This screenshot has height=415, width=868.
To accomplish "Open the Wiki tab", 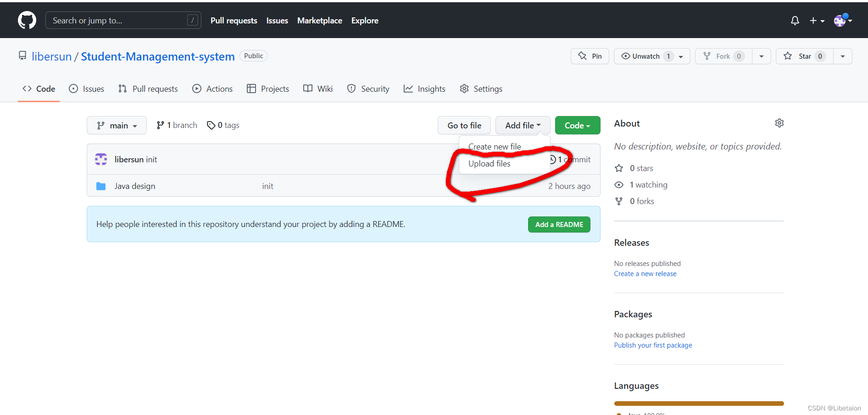I will click(318, 89).
